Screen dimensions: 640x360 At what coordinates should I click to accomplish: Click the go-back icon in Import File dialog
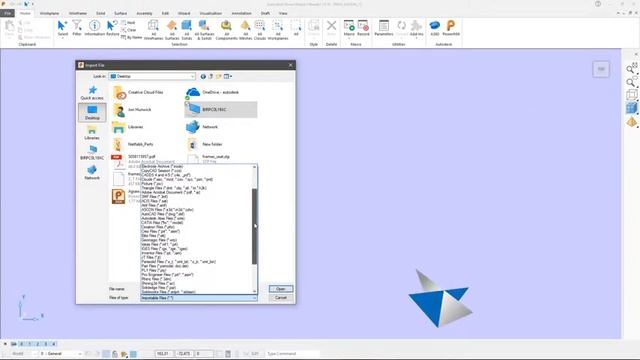[203, 76]
